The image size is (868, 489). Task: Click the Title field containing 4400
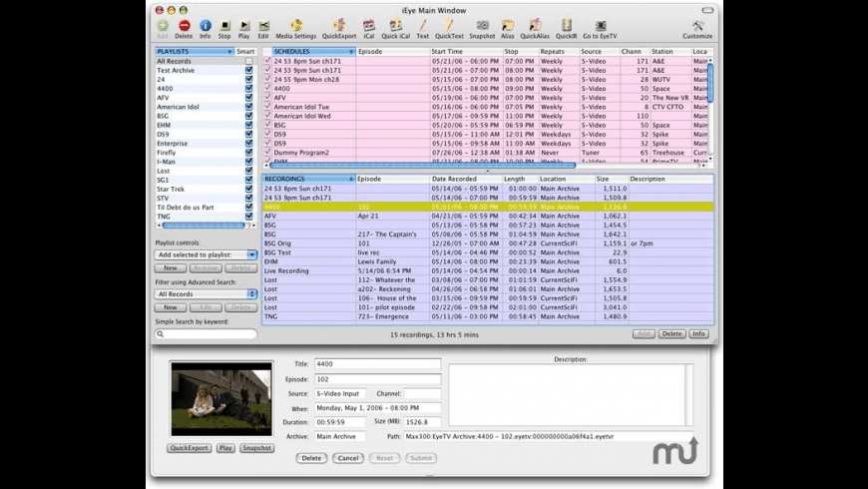click(377, 364)
